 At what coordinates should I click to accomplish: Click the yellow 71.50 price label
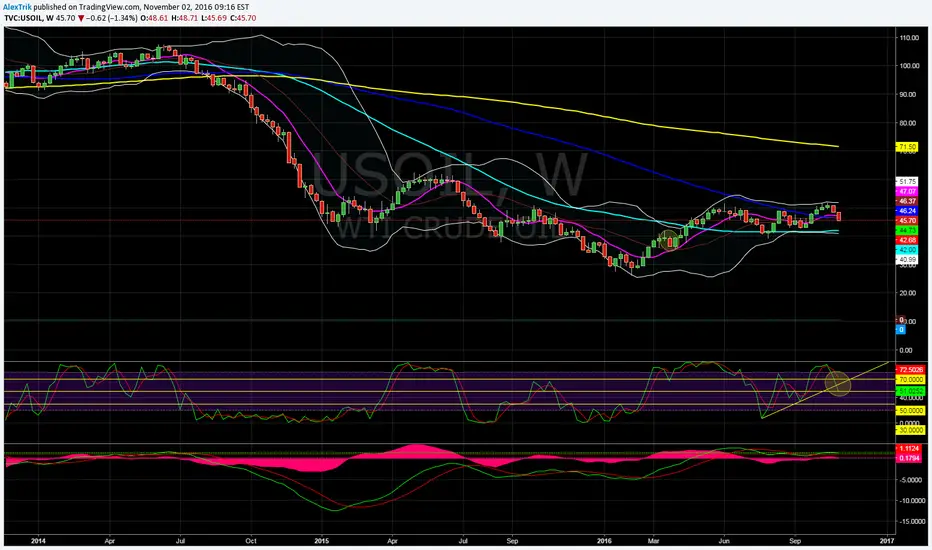pos(907,147)
